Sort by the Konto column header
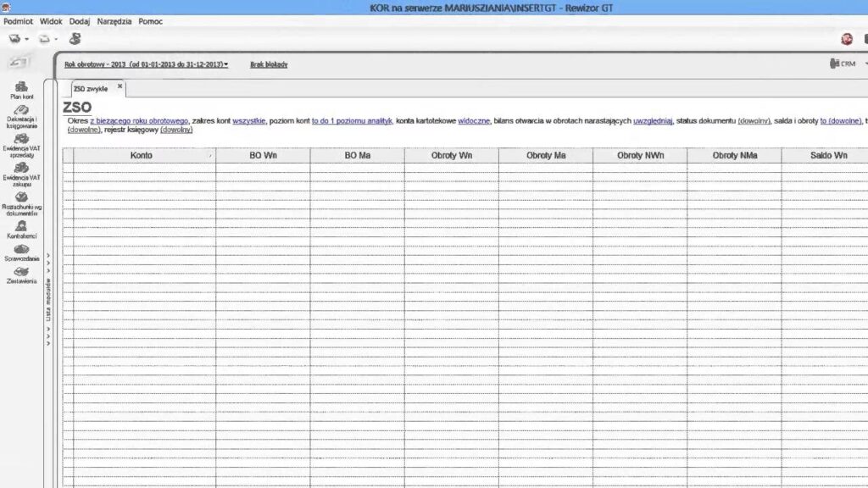The image size is (868, 488). [142, 156]
